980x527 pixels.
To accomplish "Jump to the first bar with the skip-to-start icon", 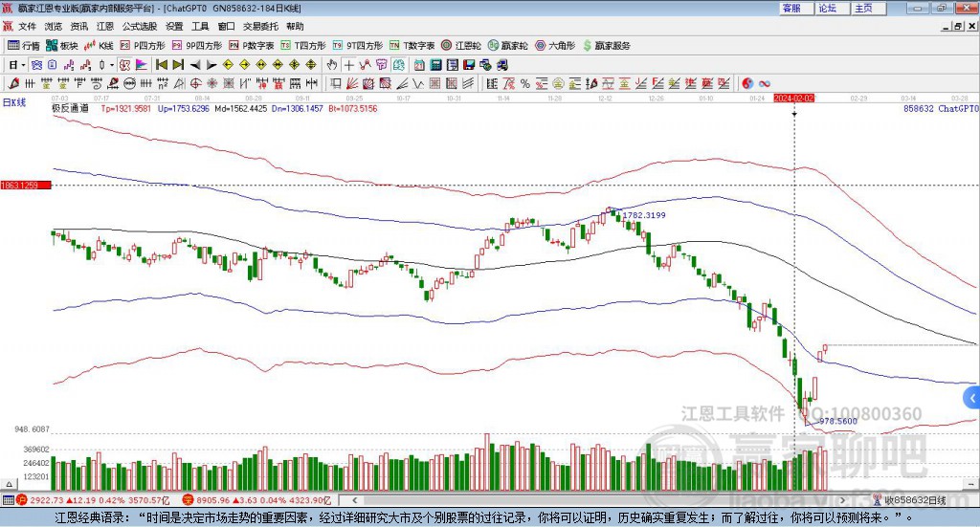I will tap(161, 65).
